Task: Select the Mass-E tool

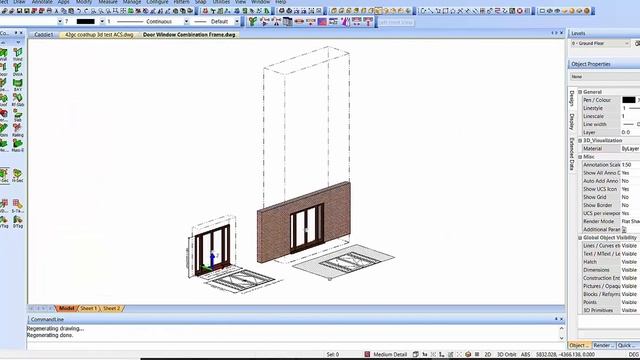Action: pos(18,145)
